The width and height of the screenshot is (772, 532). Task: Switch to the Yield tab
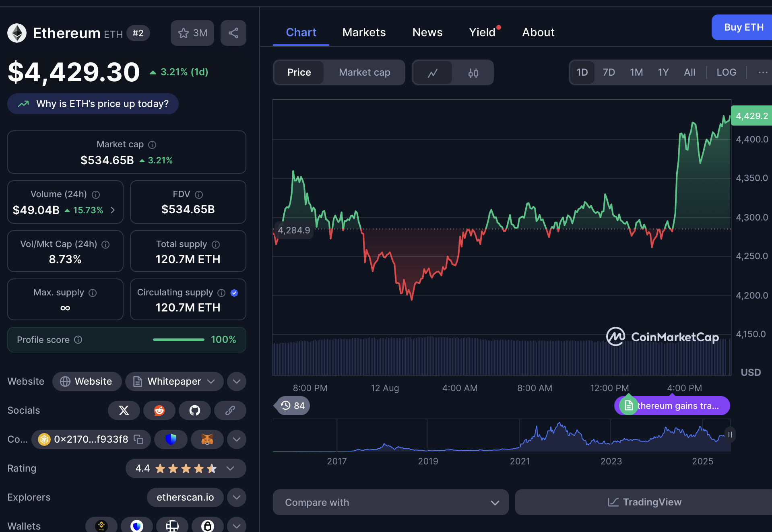click(x=482, y=32)
